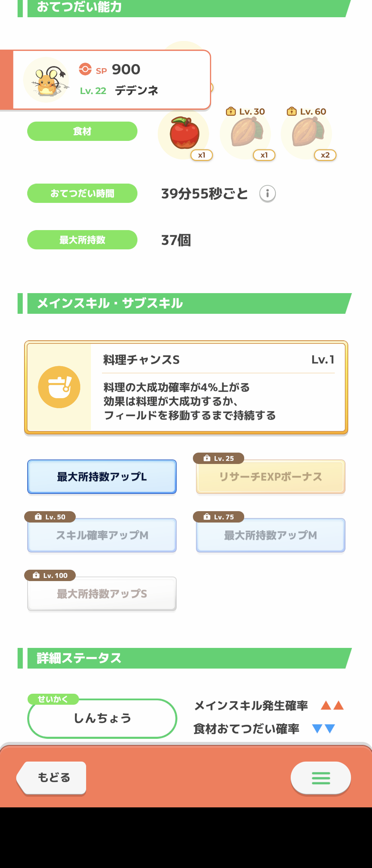
Task: Open the hamburger menu button
Action: point(321,778)
